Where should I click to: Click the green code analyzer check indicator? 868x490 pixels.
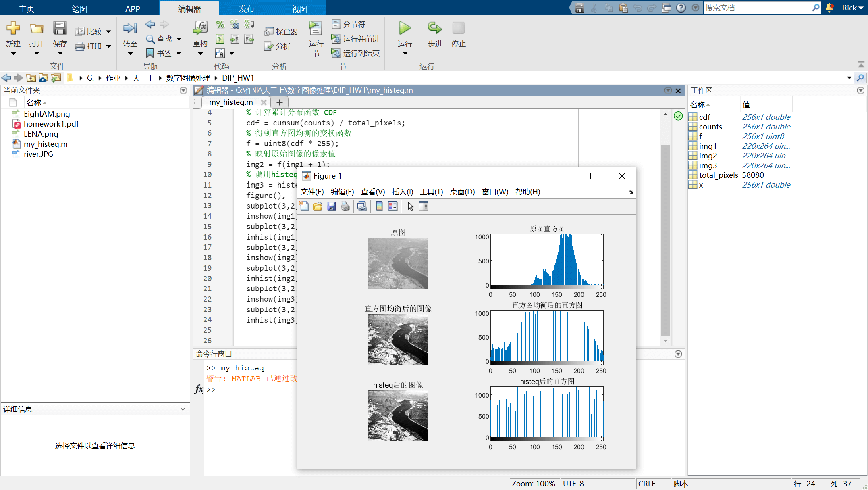tap(678, 116)
